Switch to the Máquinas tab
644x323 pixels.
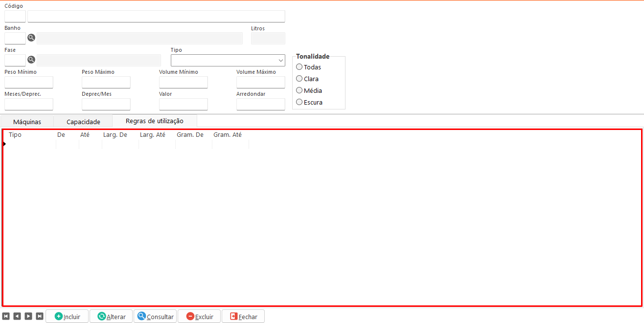pos(27,122)
